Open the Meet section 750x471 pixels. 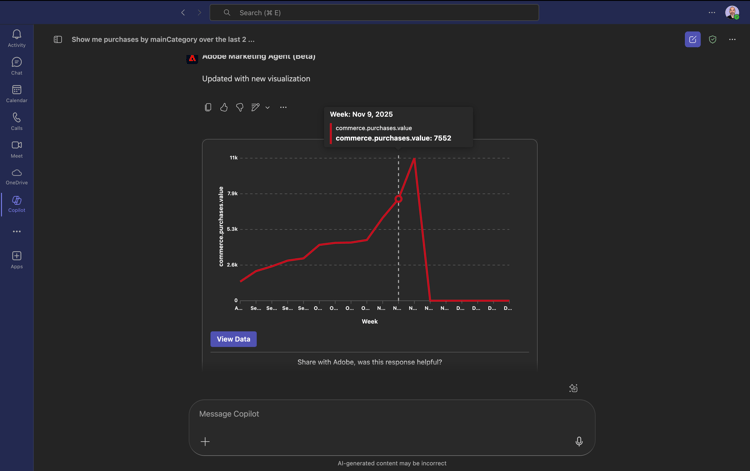tap(17, 149)
